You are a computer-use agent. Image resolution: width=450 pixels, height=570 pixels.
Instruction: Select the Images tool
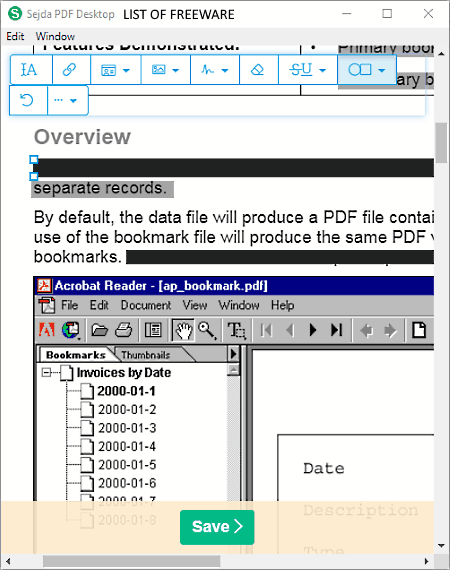pyautogui.click(x=165, y=69)
